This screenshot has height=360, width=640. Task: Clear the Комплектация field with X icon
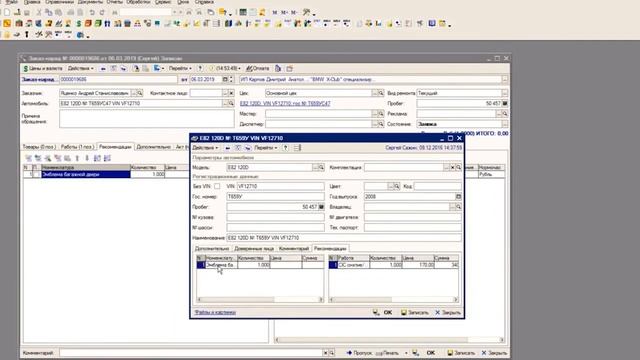pyautogui.click(x=452, y=168)
